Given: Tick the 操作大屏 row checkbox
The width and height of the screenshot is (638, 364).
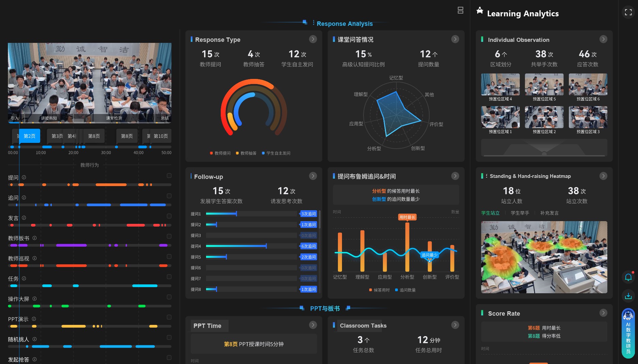Looking at the screenshot, I should 169,297.
